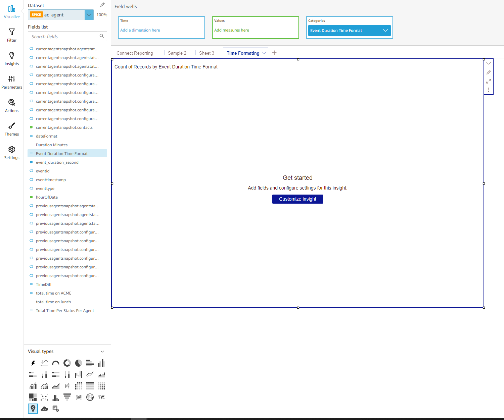
Task: Select the insight lightbulb visual type
Action: 33,409
